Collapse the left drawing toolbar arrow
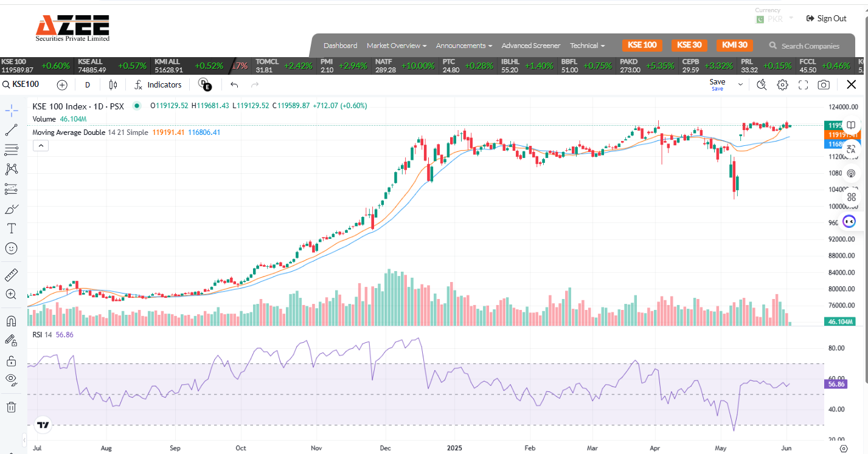 coord(24,439)
